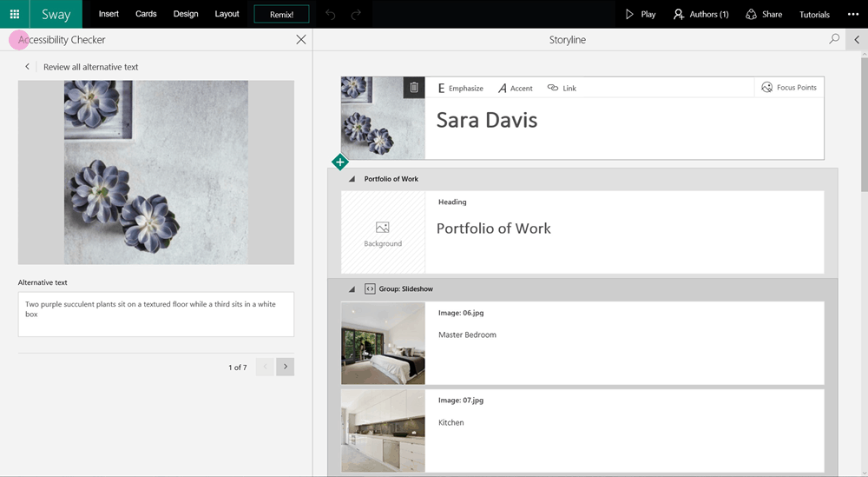Add a Link to the title text
Viewport: 868px width, 477px height.
[x=562, y=88]
